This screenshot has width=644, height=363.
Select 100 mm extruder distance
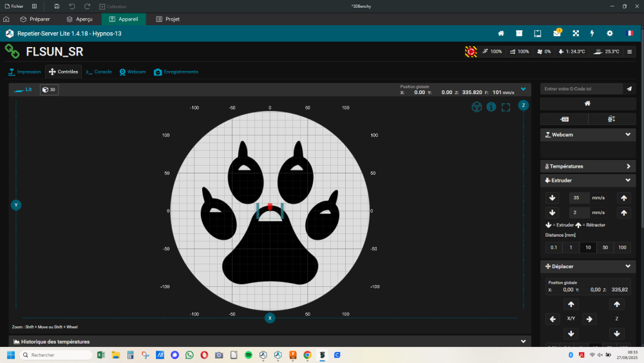pyautogui.click(x=622, y=248)
